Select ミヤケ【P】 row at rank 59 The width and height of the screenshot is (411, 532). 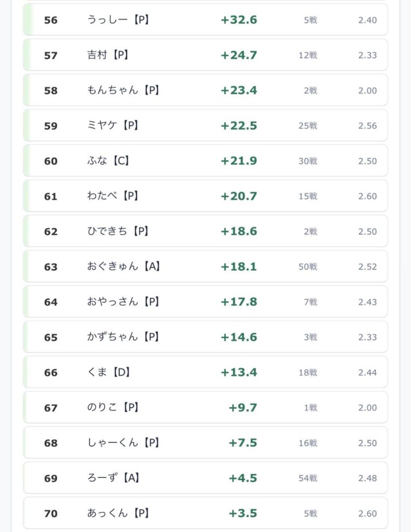click(x=205, y=126)
